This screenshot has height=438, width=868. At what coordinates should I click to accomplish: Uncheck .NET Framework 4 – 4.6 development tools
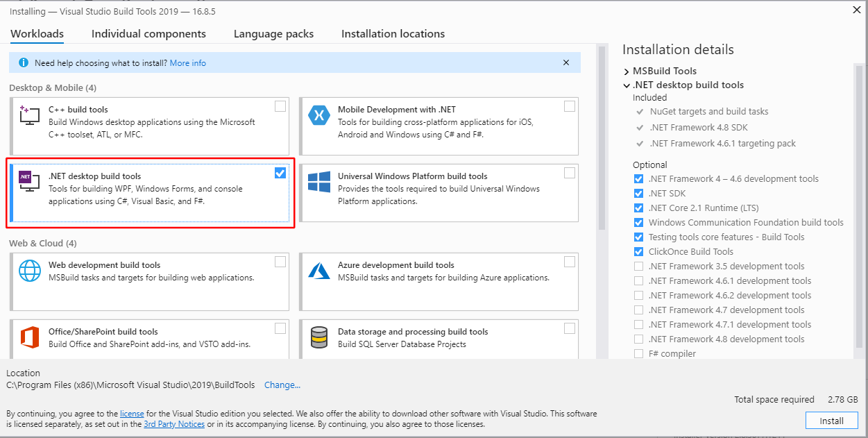pos(638,179)
